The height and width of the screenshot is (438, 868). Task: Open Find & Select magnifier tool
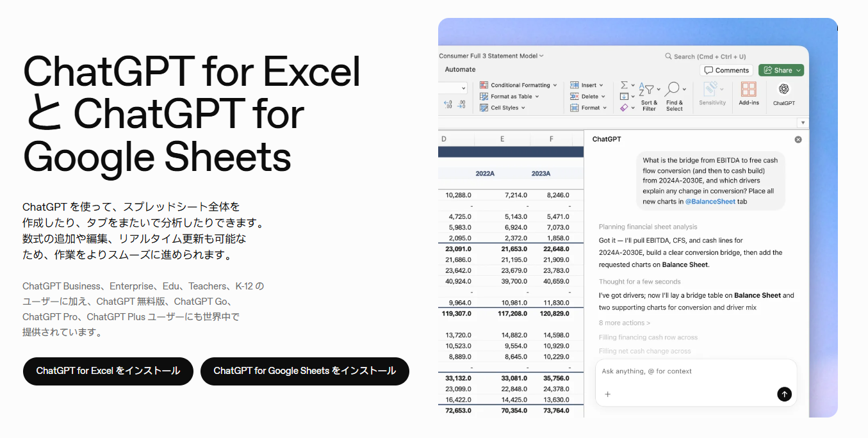pyautogui.click(x=672, y=89)
